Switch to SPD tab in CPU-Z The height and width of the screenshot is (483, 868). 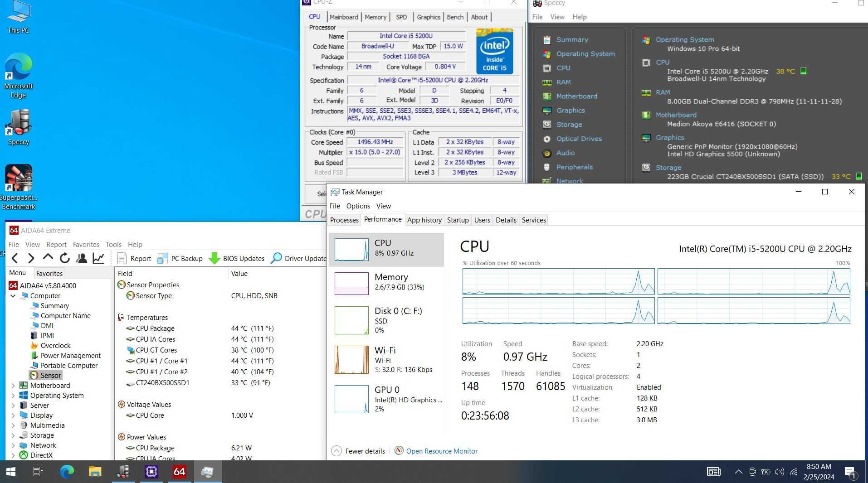(x=401, y=17)
